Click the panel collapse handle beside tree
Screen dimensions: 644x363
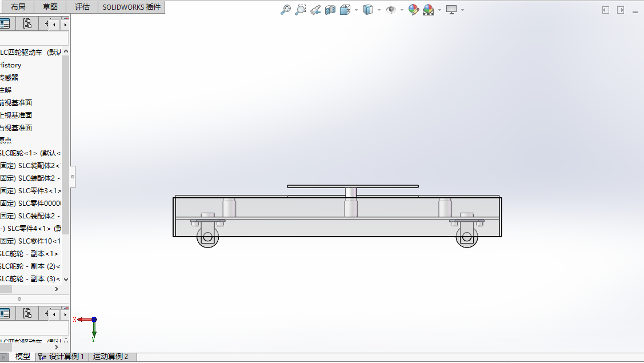[73, 177]
